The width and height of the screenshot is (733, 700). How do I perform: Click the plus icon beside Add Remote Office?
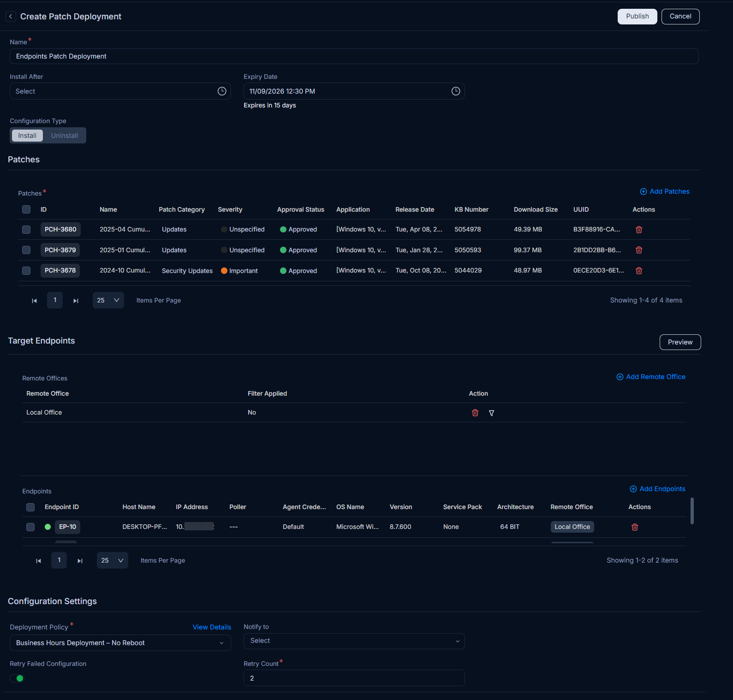coord(620,377)
